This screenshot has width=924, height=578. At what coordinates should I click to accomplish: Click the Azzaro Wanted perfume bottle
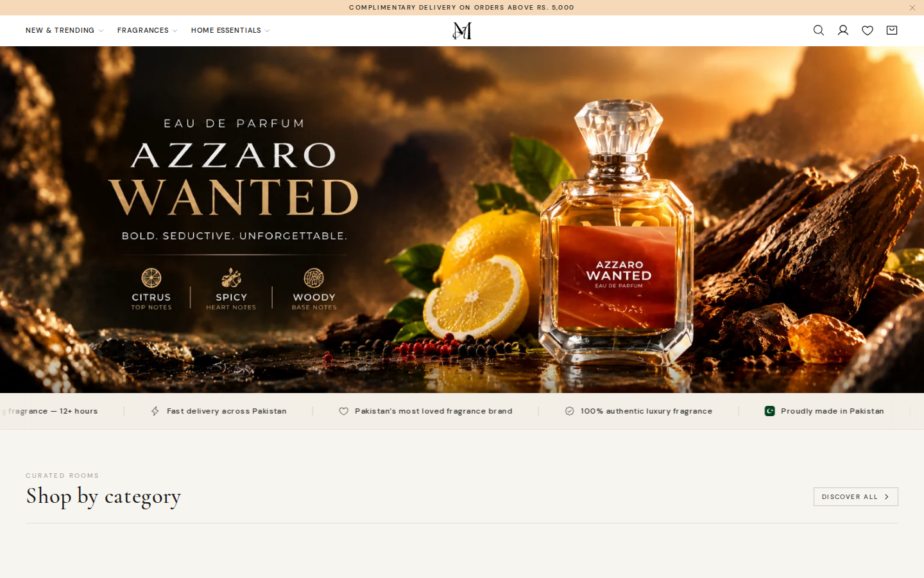616,231
